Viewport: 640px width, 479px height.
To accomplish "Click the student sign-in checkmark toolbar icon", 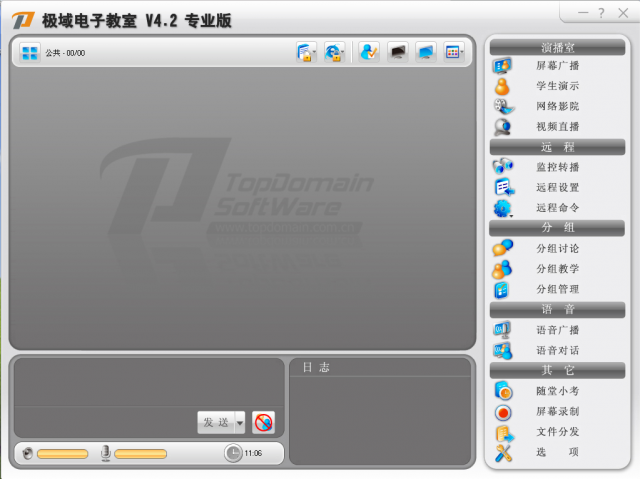I will pos(369,52).
